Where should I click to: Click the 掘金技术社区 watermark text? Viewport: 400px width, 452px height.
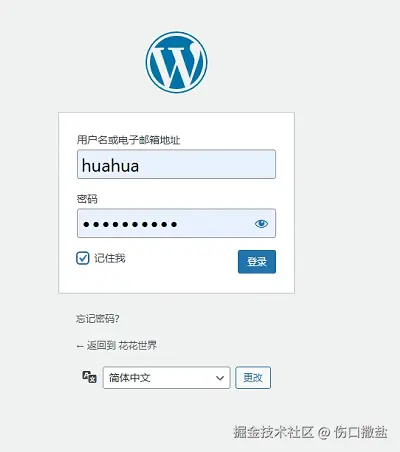click(x=273, y=432)
